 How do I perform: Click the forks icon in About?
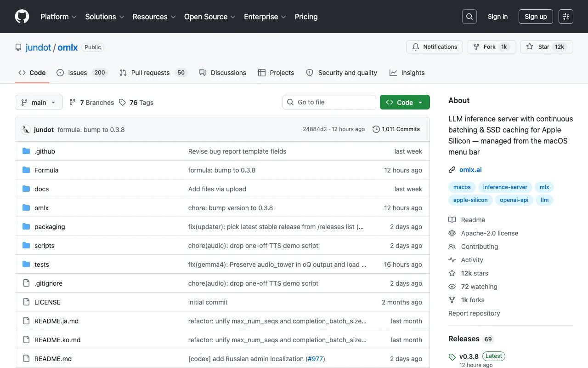452,300
